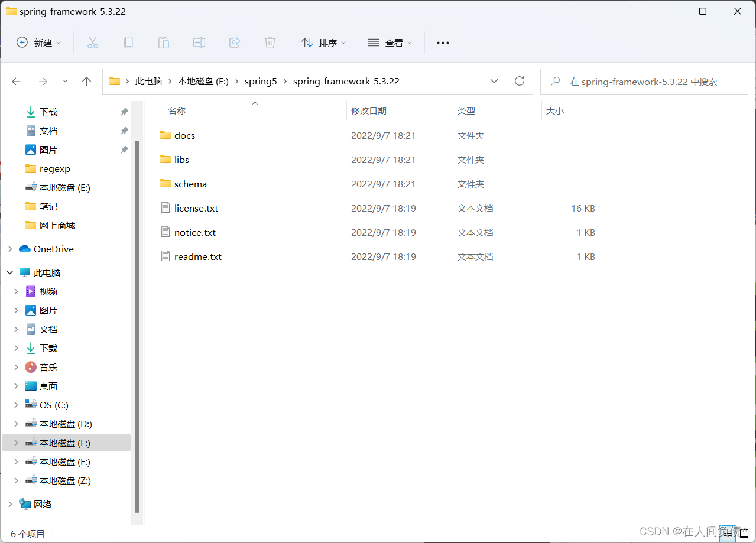
Task: Click the Share icon in the toolbar
Action: point(234,42)
